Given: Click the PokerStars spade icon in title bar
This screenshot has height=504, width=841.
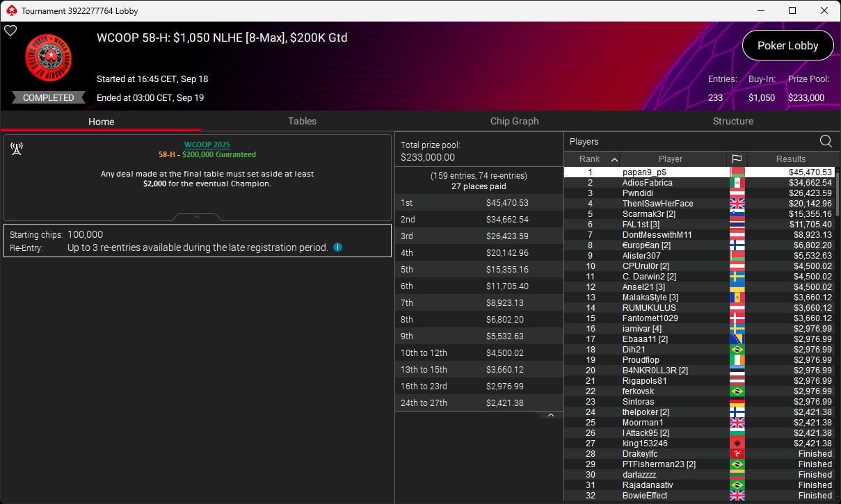Looking at the screenshot, I should point(10,10).
